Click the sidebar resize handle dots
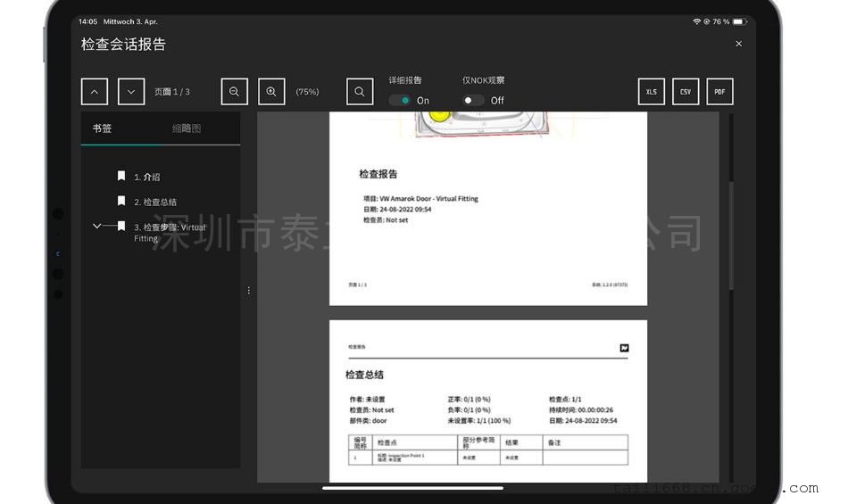The width and height of the screenshot is (848, 504). point(248,291)
